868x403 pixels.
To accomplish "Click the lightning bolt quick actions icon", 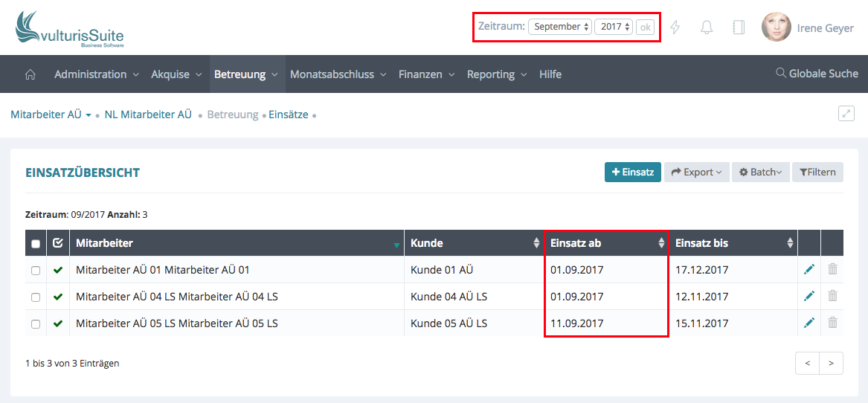I will point(675,28).
